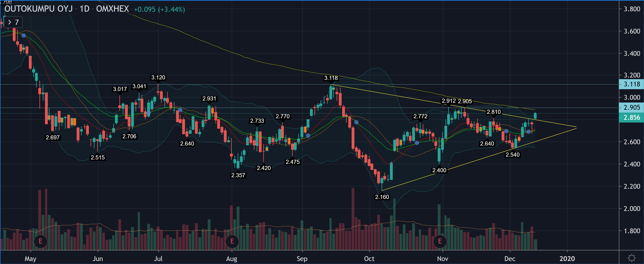The image size is (644, 264).
Task: Expand the collapsed indicator legend showing 7
Action: pyautogui.click(x=13, y=22)
